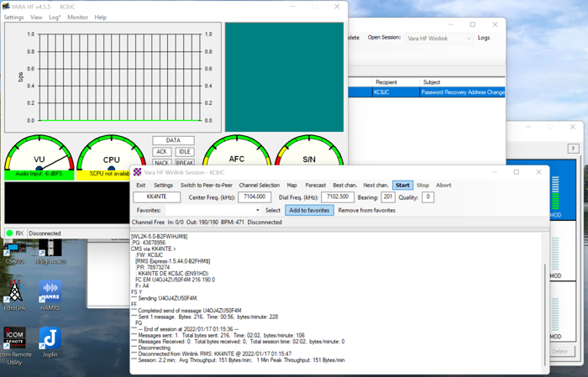Click the Start button in session
The height and width of the screenshot is (377, 588).
click(402, 185)
